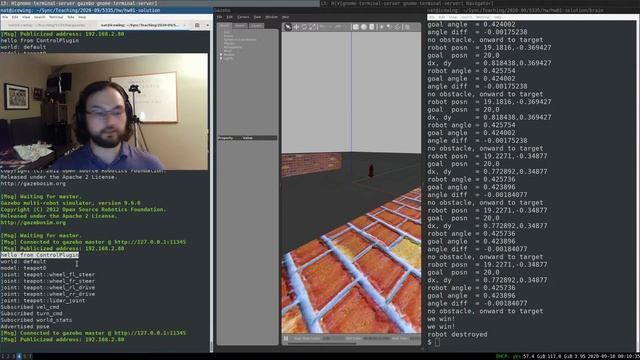Select GUI item in Gazebo world tree
The image size is (640, 360).
tap(227, 32)
